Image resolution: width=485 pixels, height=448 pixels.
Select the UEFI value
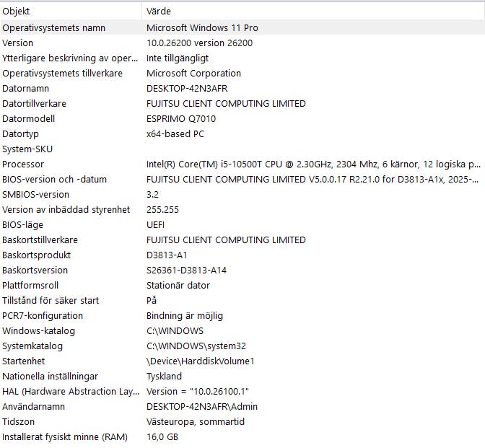click(x=156, y=225)
